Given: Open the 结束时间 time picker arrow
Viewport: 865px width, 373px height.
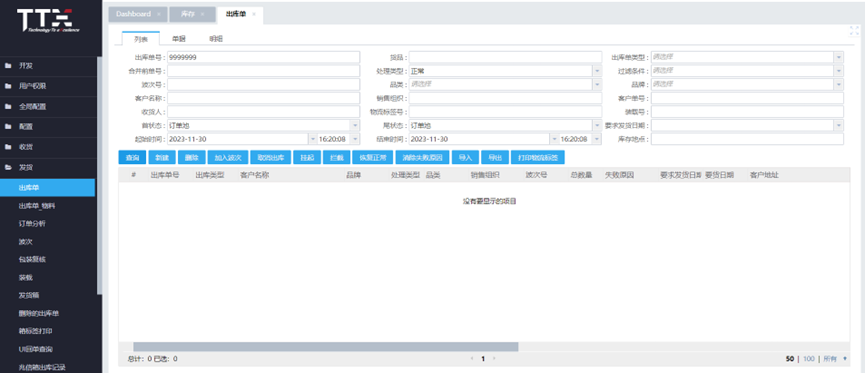Looking at the screenshot, I should (597, 139).
